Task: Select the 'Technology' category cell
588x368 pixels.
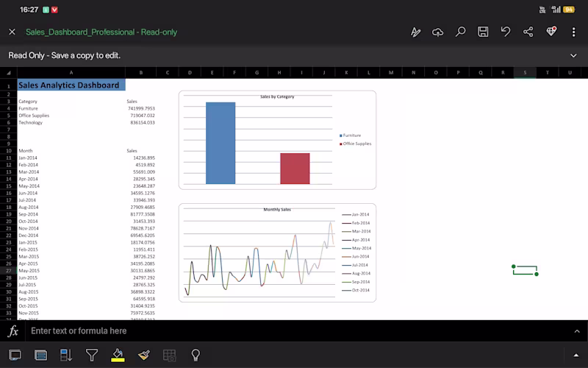Action: pyautogui.click(x=71, y=123)
